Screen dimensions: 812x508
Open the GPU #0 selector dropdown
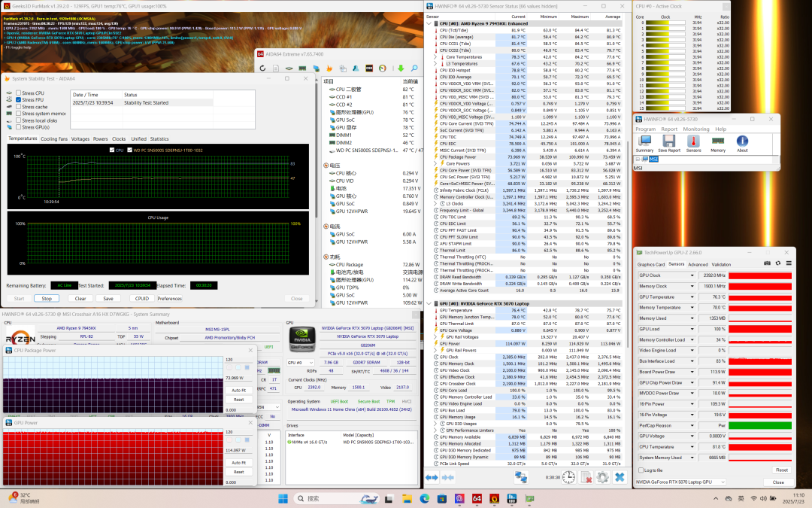(x=301, y=362)
